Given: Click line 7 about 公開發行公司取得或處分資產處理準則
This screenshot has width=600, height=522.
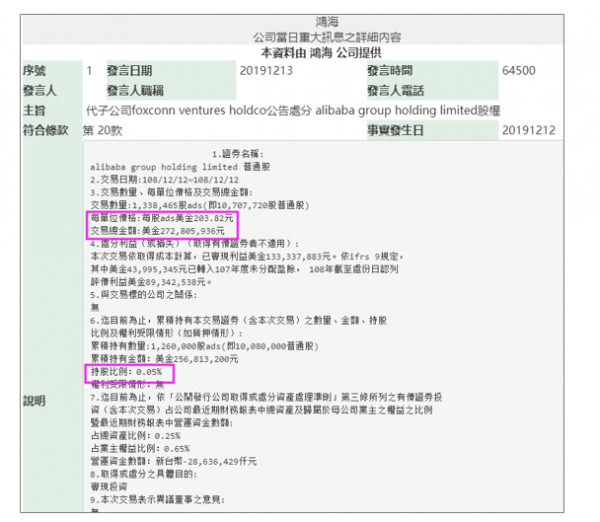Looking at the screenshot, I should [x=266, y=397].
